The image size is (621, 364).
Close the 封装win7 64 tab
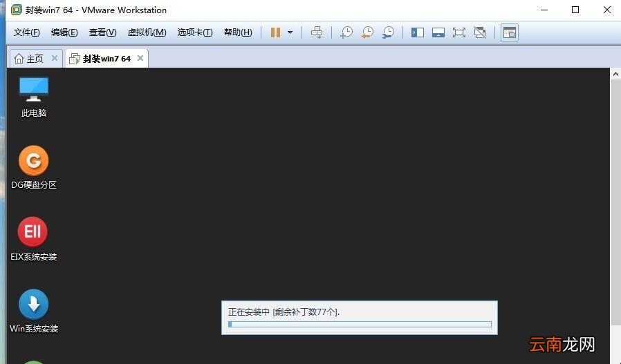[x=140, y=58]
